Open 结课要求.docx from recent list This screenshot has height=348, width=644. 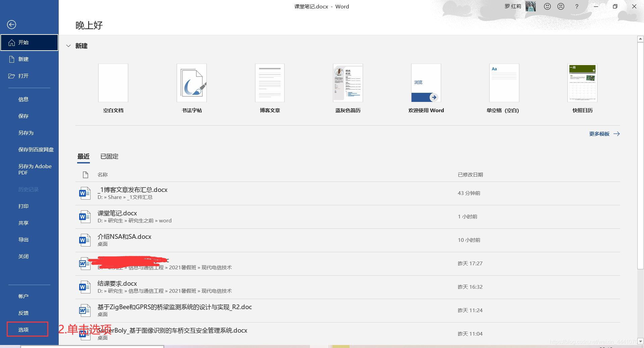coord(347,287)
